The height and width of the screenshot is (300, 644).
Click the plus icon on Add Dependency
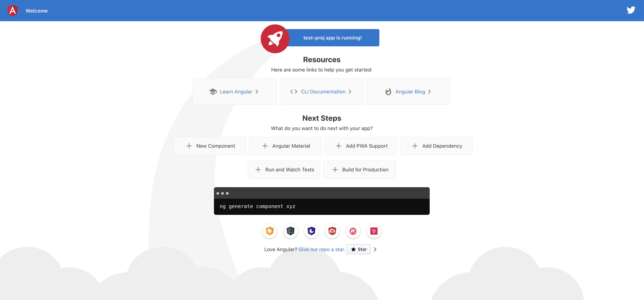[x=415, y=146]
